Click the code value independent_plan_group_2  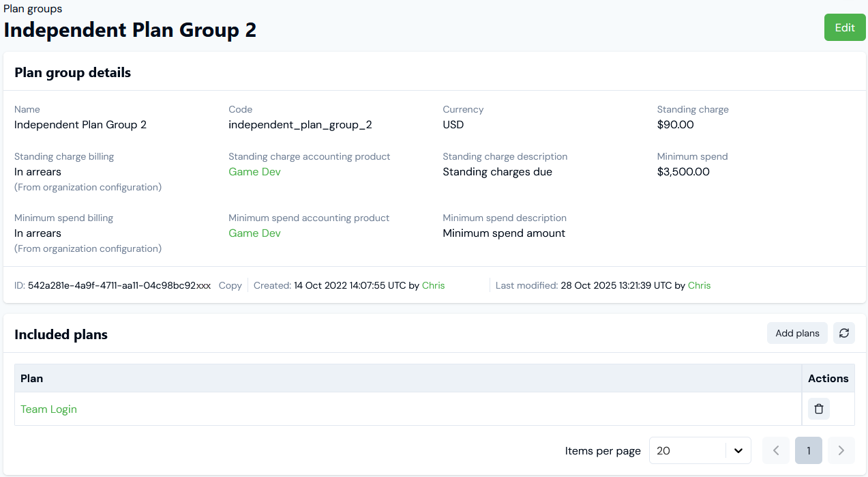tap(300, 125)
